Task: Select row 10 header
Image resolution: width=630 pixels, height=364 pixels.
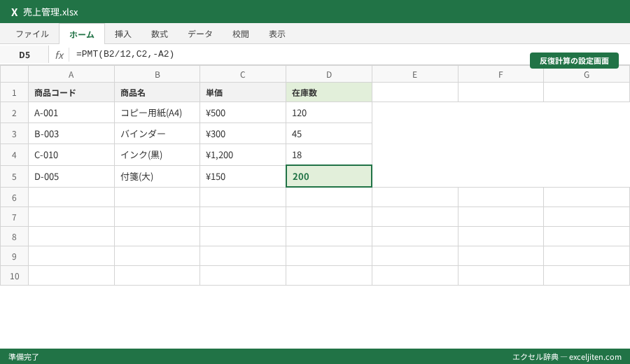Action: [x=14, y=276]
